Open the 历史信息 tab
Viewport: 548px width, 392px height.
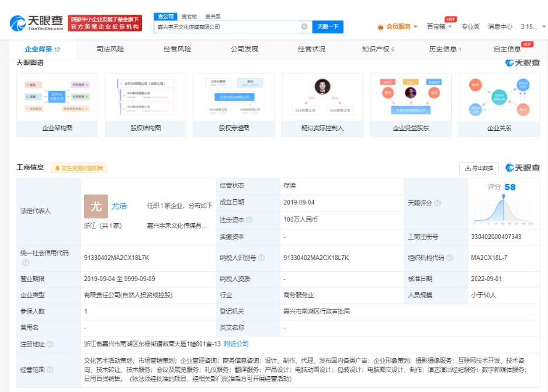(x=445, y=49)
